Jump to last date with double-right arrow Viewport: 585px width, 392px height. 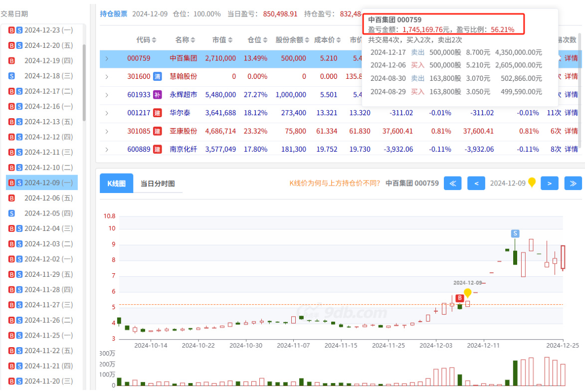pyautogui.click(x=573, y=184)
